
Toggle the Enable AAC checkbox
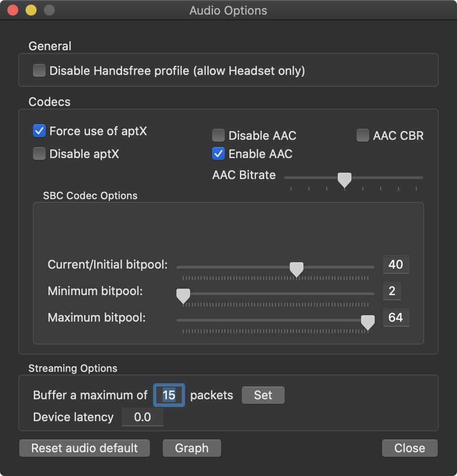(218, 153)
